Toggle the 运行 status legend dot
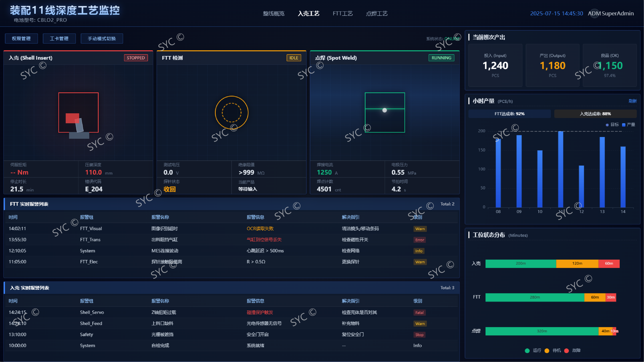The height and width of the screenshot is (362, 644). [527, 350]
